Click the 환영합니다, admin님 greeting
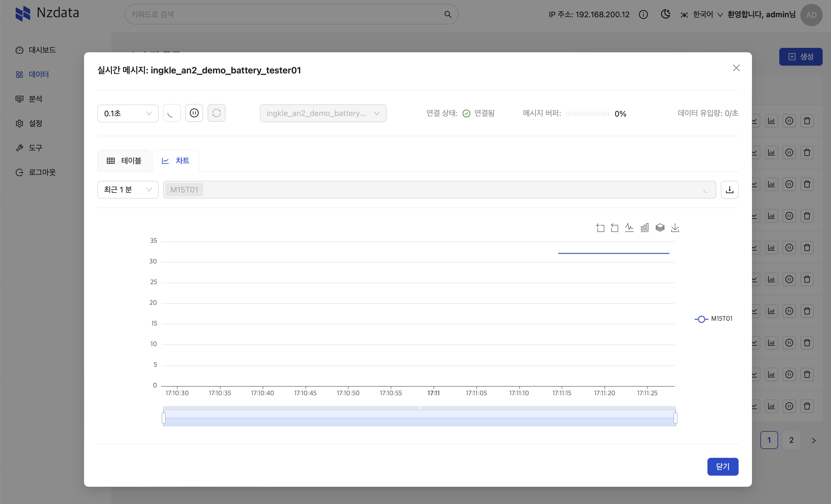The image size is (831, 504). [761, 14]
